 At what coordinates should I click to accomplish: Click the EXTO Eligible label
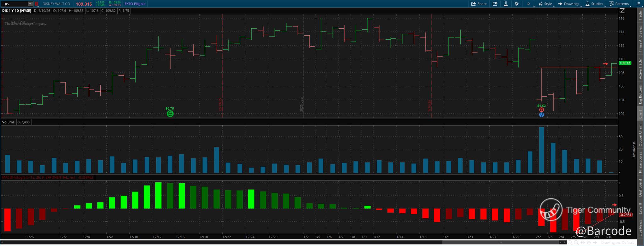coord(135,4)
